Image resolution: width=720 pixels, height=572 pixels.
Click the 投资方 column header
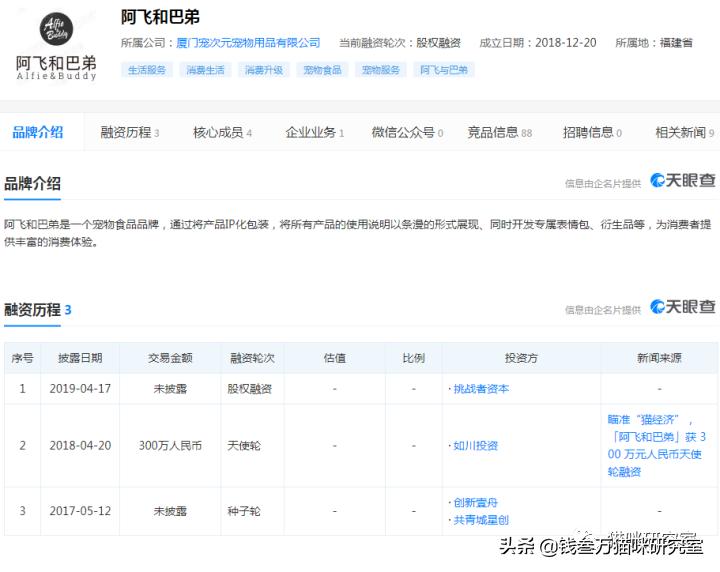[x=521, y=358]
